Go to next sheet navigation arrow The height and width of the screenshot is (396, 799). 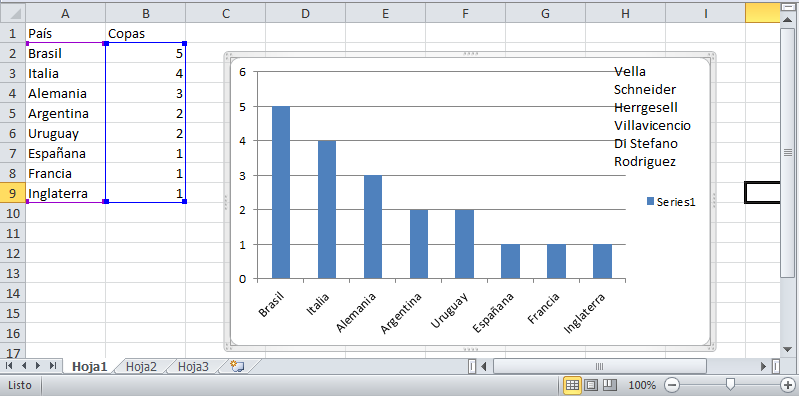tap(38, 366)
